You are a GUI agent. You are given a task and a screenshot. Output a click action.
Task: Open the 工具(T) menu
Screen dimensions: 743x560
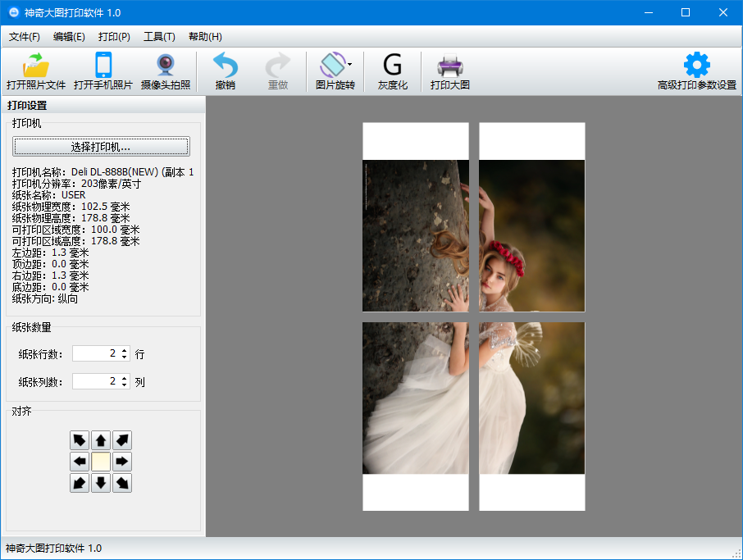tap(159, 37)
